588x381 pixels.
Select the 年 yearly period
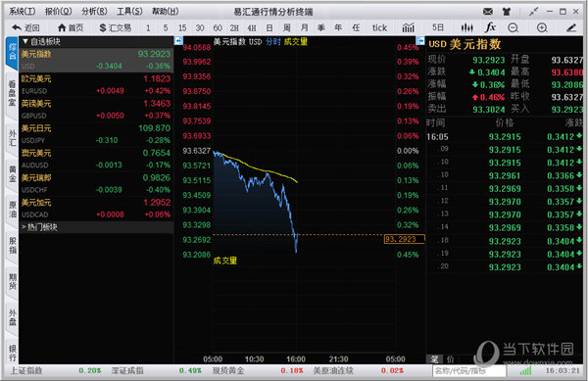pyautogui.click(x=338, y=27)
